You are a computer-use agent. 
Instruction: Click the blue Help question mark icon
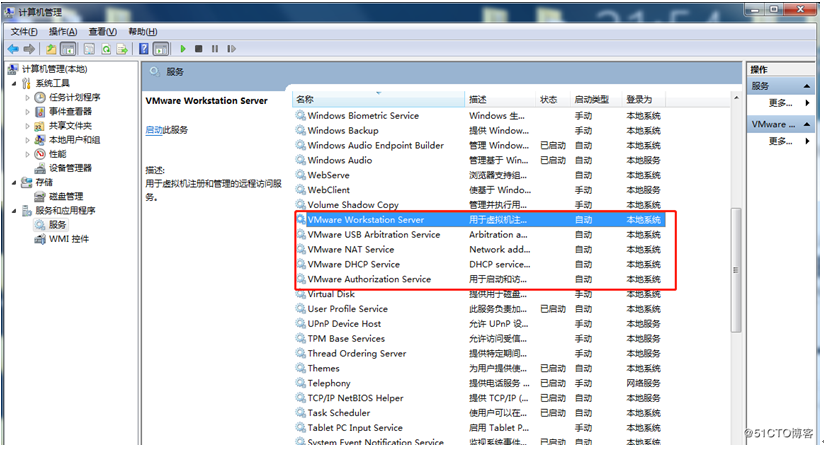[144, 48]
